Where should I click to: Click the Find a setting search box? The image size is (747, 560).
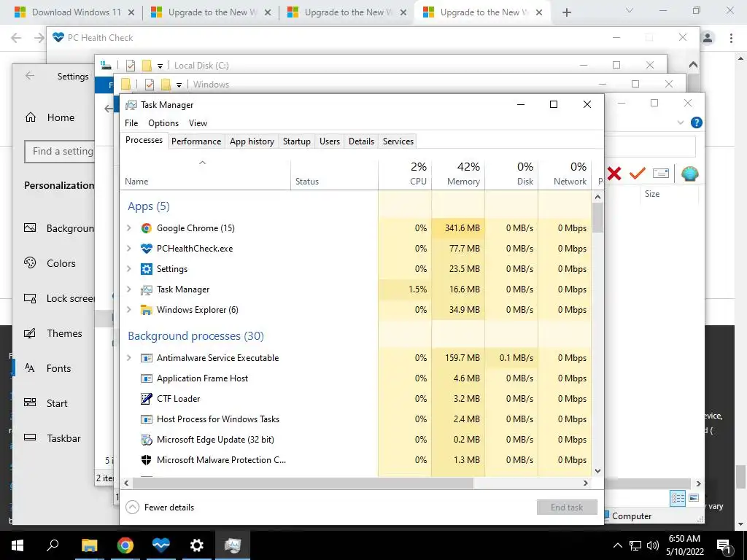(x=60, y=152)
